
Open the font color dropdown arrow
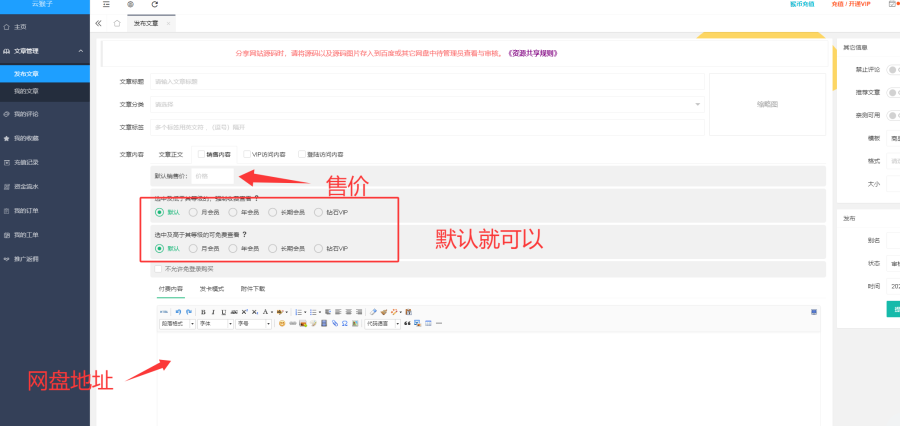tap(272, 312)
